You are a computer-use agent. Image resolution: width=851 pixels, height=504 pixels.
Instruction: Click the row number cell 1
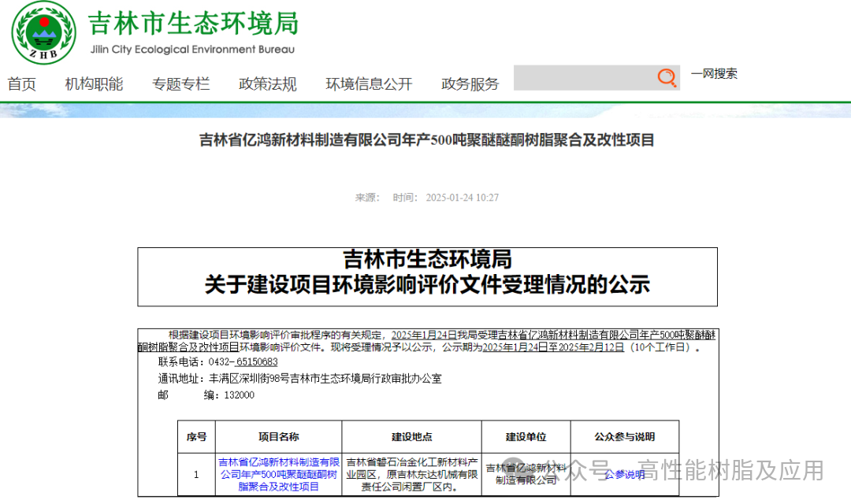coord(196,475)
